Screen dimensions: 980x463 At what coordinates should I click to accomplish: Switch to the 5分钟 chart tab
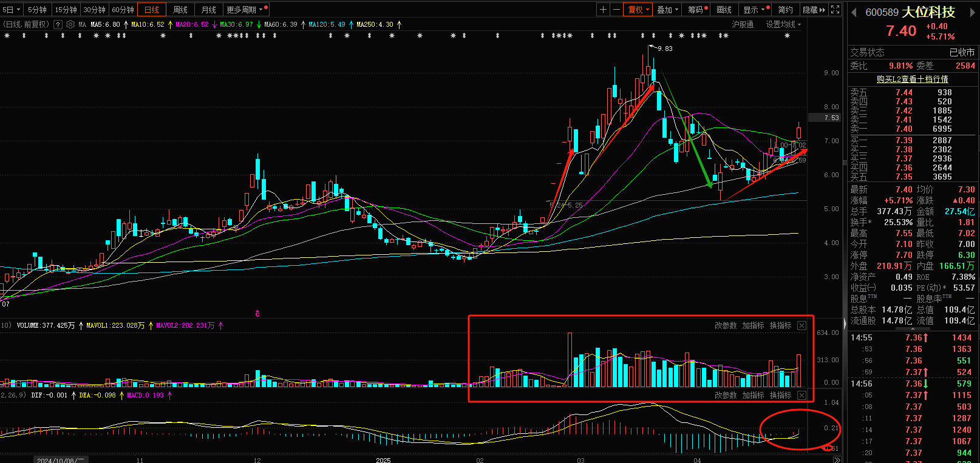click(x=37, y=10)
